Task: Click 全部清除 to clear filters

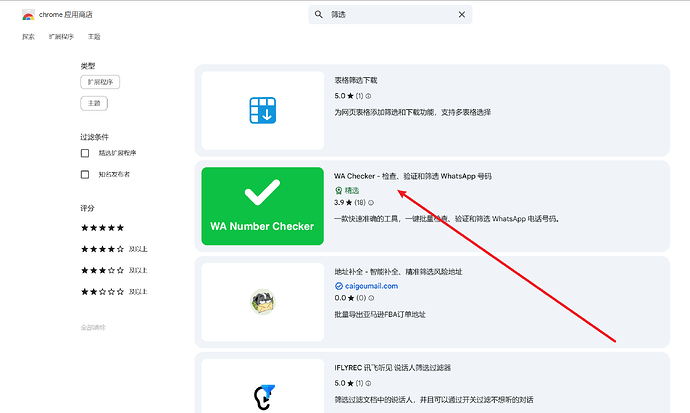Action: [93, 328]
